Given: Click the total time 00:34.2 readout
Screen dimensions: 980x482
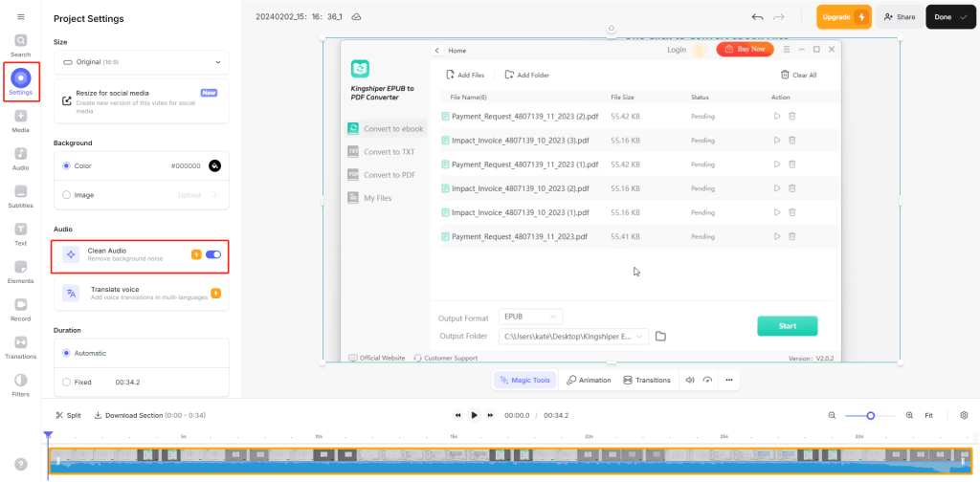Looking at the screenshot, I should coord(556,415).
